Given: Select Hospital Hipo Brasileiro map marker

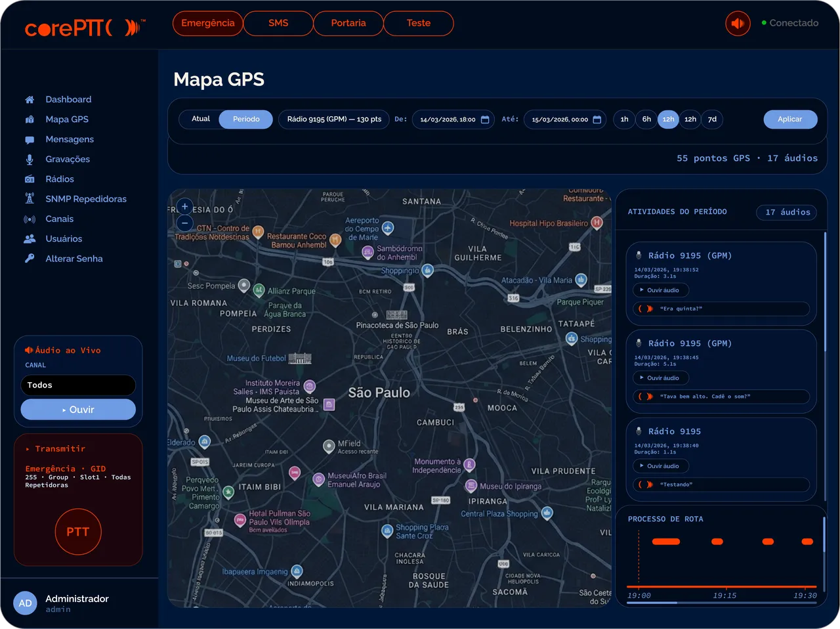Looking at the screenshot, I should click(x=597, y=223).
